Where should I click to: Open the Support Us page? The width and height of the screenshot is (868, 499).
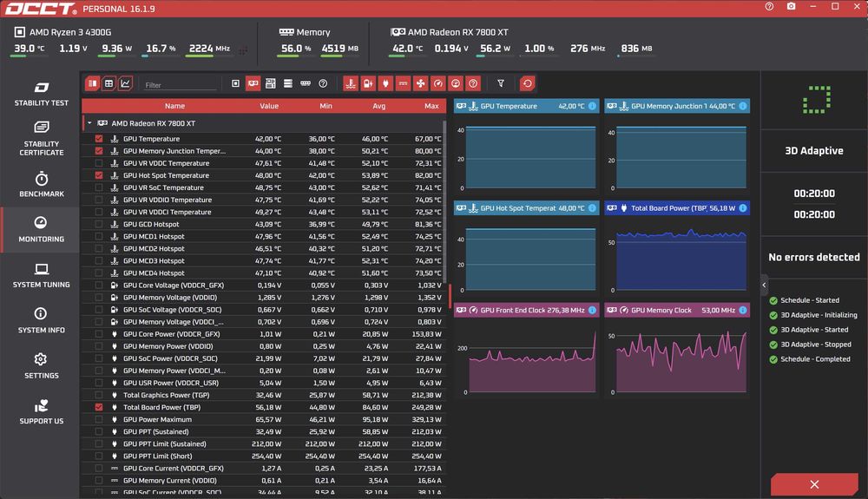coord(41,411)
